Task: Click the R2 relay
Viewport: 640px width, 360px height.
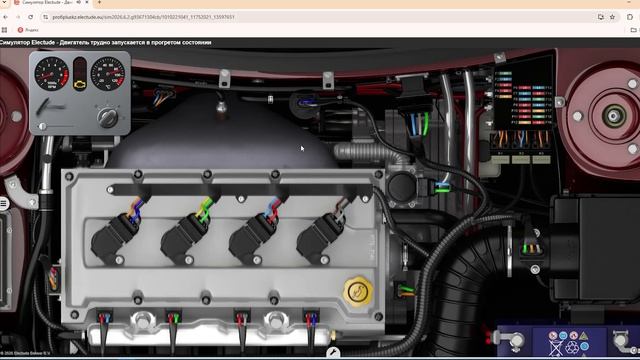Action: point(521,159)
